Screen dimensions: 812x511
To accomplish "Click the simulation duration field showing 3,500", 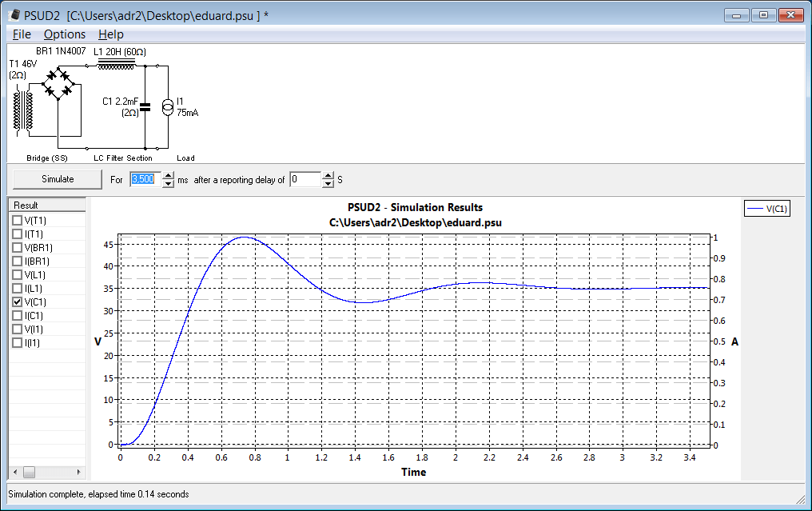I will point(146,179).
